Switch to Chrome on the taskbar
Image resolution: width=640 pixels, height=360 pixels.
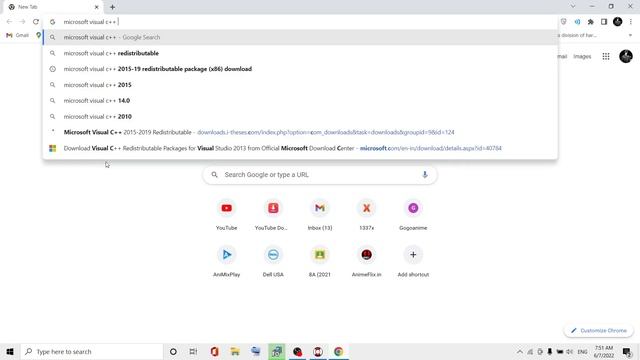338,351
